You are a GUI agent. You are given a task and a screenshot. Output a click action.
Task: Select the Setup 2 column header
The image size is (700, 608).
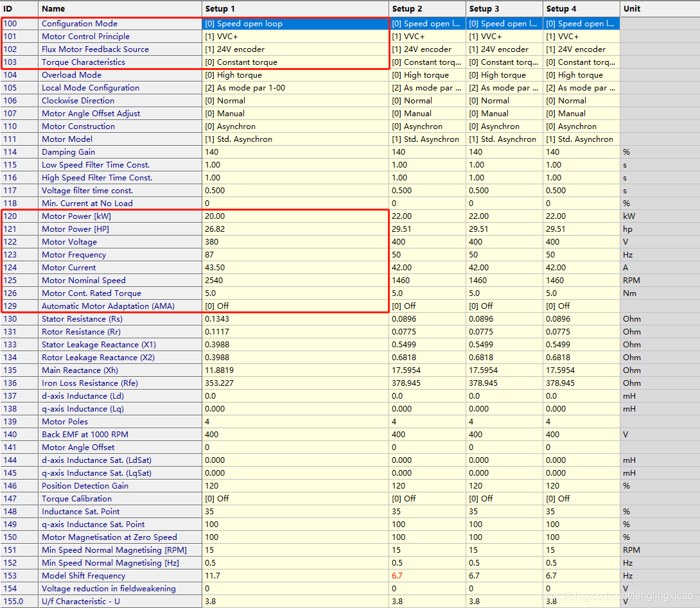[427, 9]
